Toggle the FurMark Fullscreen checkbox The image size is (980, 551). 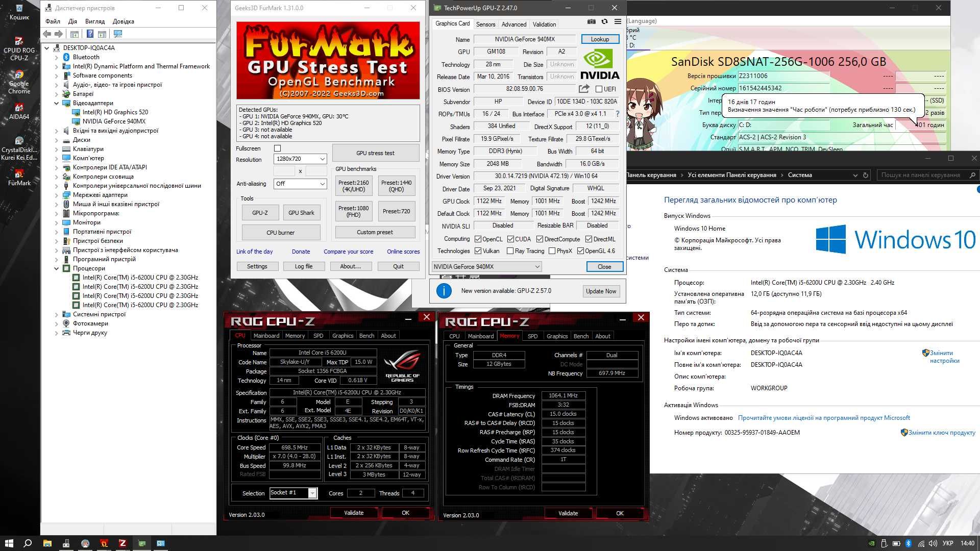coord(278,148)
